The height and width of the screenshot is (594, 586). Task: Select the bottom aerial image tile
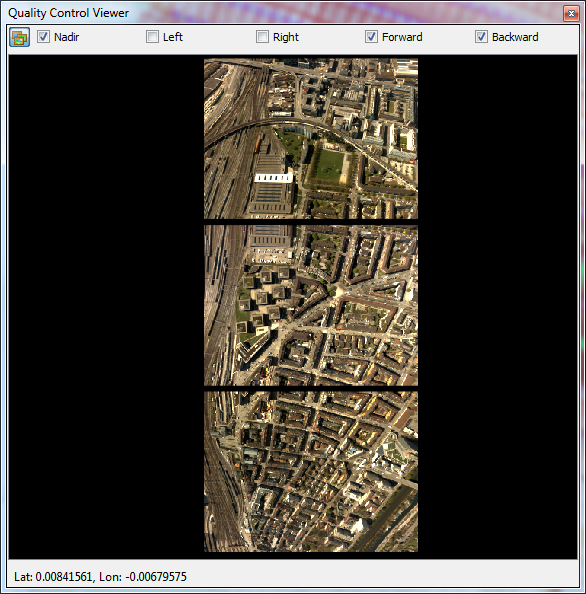(x=311, y=472)
